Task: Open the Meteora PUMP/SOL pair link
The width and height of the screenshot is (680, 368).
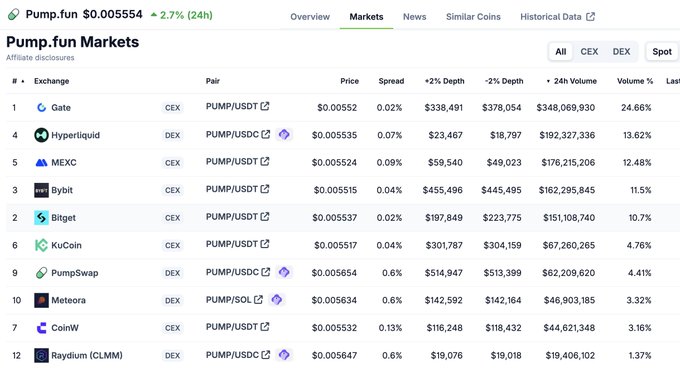Action: pos(229,300)
